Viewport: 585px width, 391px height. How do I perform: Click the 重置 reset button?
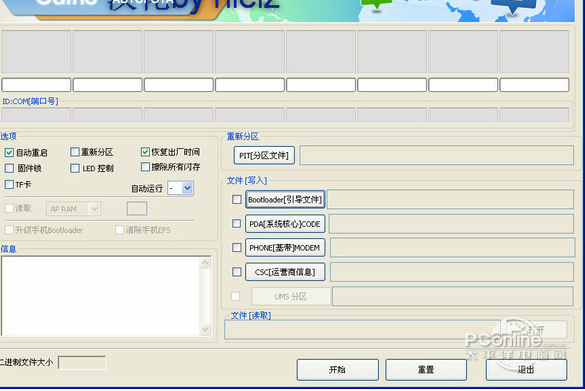pyautogui.click(x=426, y=370)
